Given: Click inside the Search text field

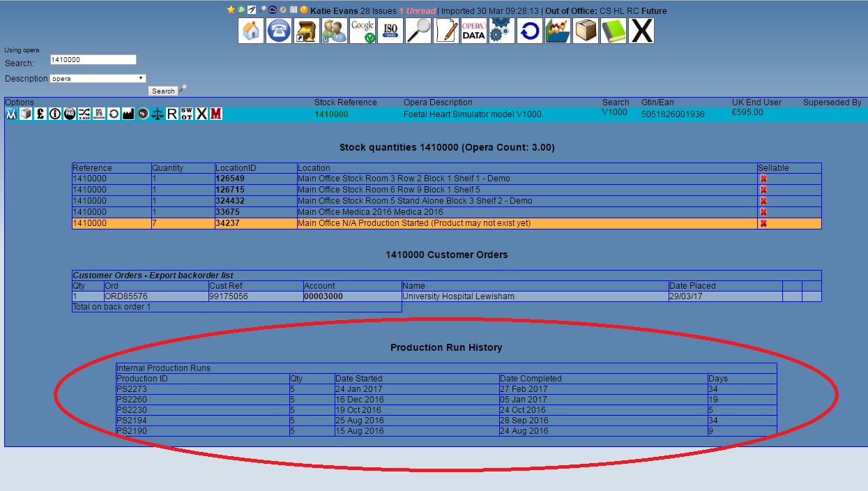Looking at the screenshot, I should click(93, 60).
